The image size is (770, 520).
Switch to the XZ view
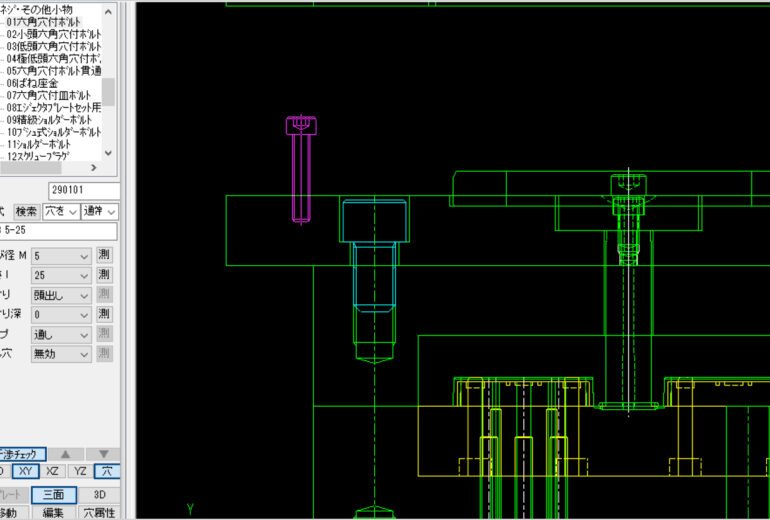click(x=53, y=471)
